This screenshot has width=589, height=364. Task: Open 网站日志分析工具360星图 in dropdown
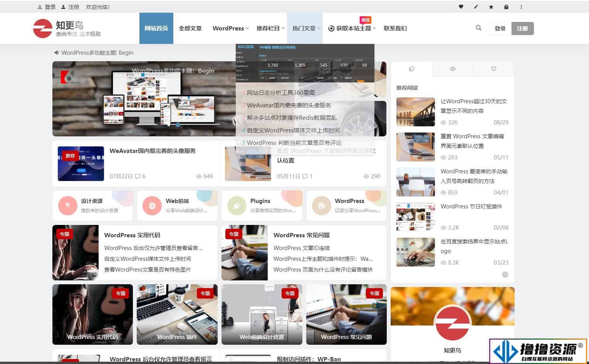click(x=281, y=92)
